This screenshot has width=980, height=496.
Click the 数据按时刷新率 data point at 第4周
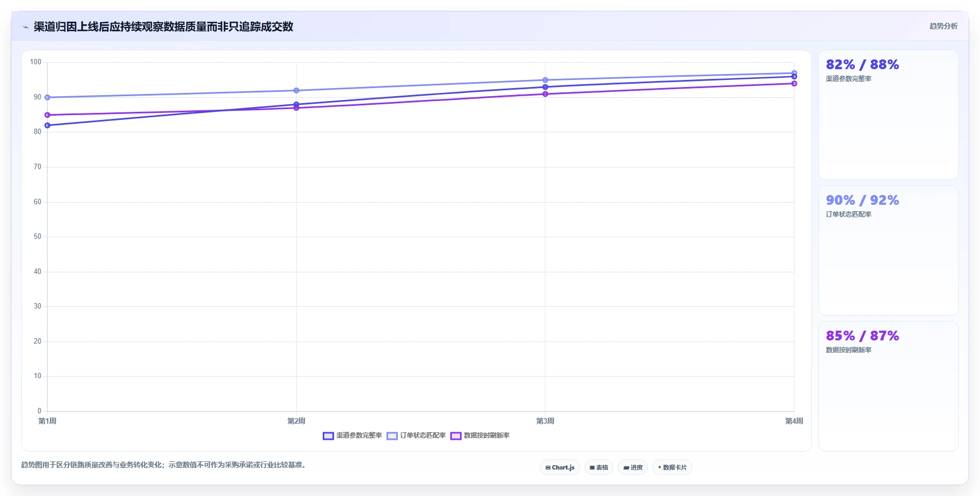(794, 83)
